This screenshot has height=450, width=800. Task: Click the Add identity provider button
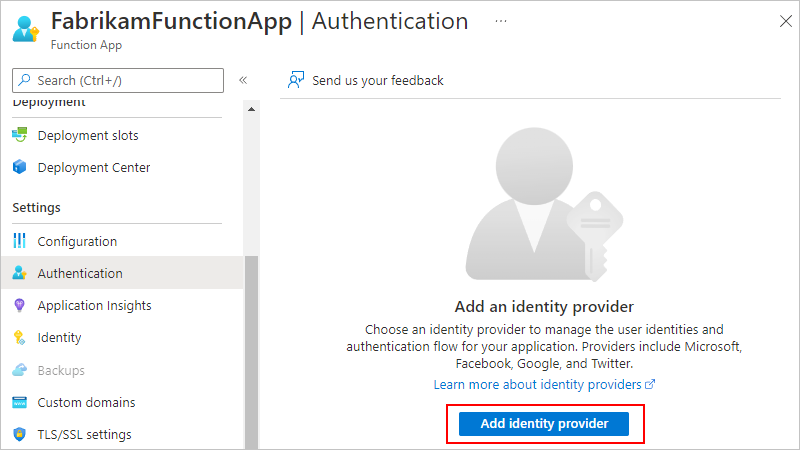click(544, 424)
